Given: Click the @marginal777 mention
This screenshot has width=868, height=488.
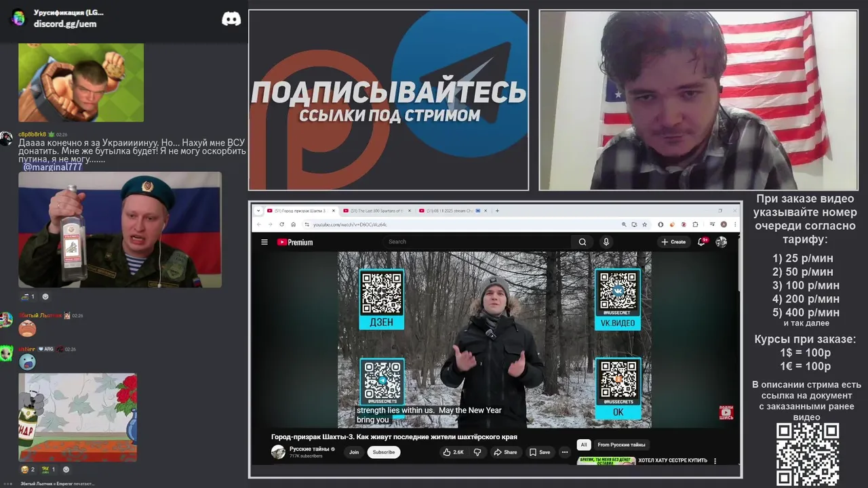Looking at the screenshot, I should tap(53, 167).
